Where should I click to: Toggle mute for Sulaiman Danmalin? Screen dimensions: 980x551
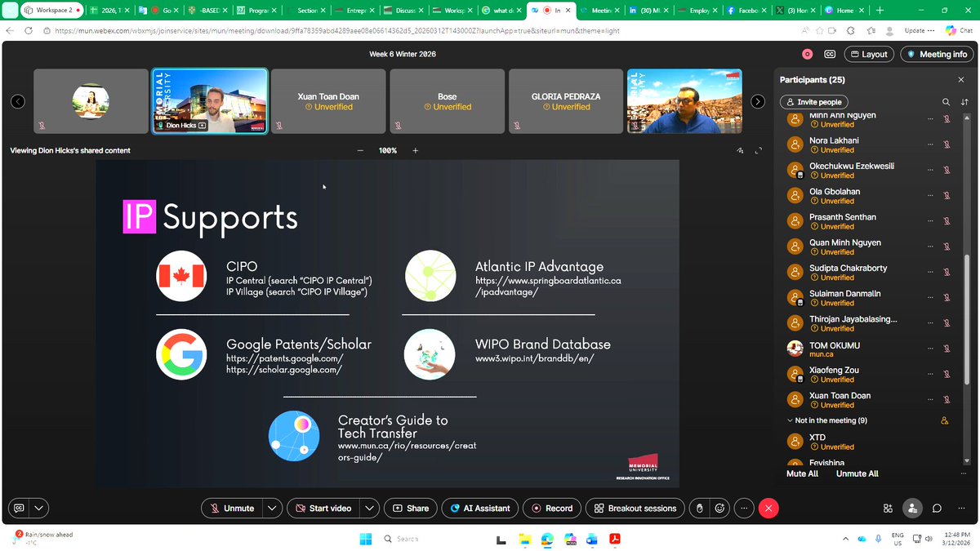click(x=947, y=298)
